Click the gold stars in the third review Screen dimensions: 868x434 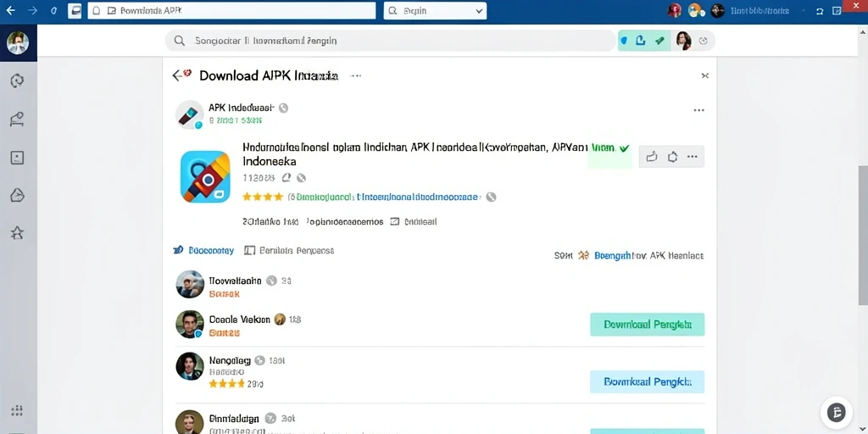pyautogui.click(x=226, y=383)
